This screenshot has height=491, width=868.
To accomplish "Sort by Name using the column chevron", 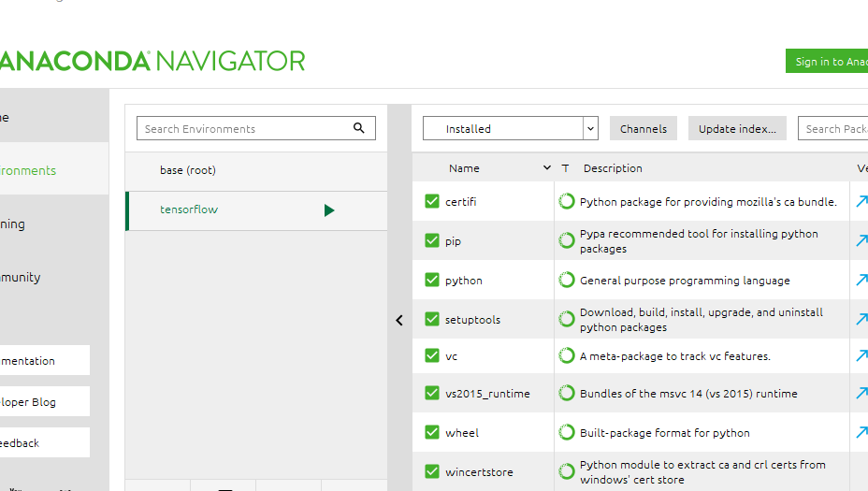I will point(547,167).
